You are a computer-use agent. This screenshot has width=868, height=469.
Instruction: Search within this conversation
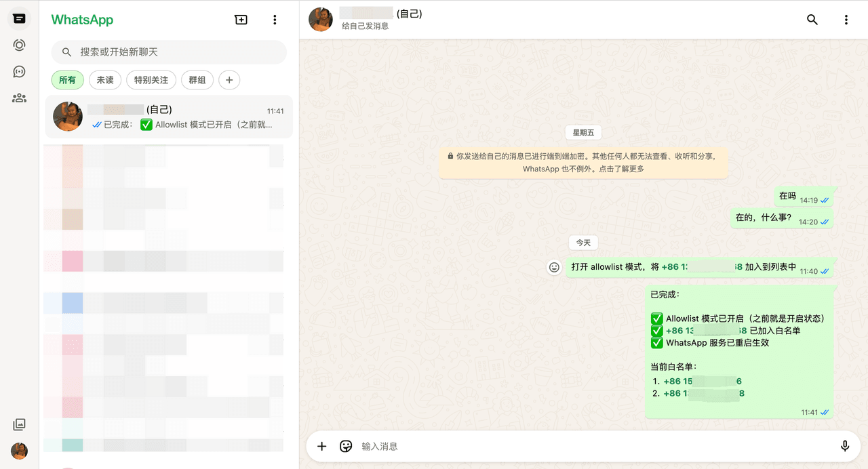tap(812, 20)
